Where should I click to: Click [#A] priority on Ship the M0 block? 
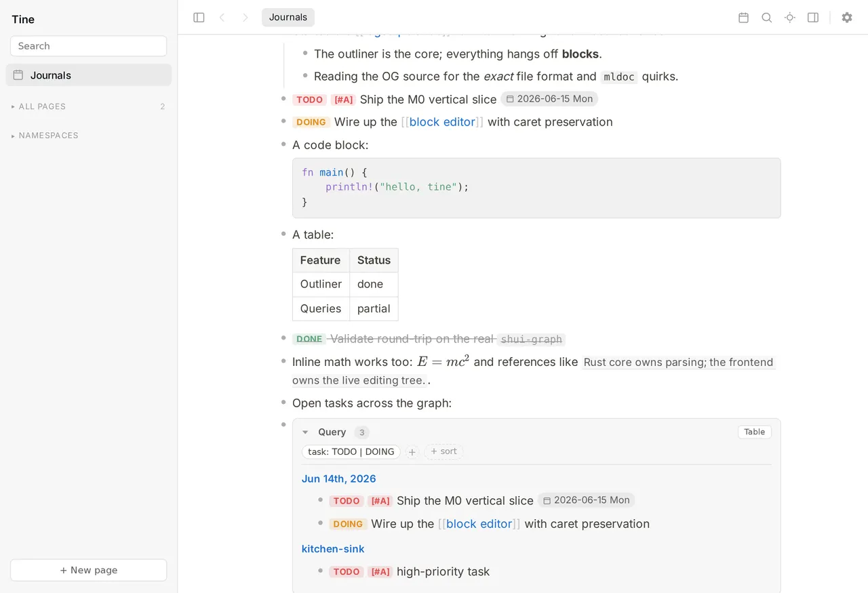(343, 100)
